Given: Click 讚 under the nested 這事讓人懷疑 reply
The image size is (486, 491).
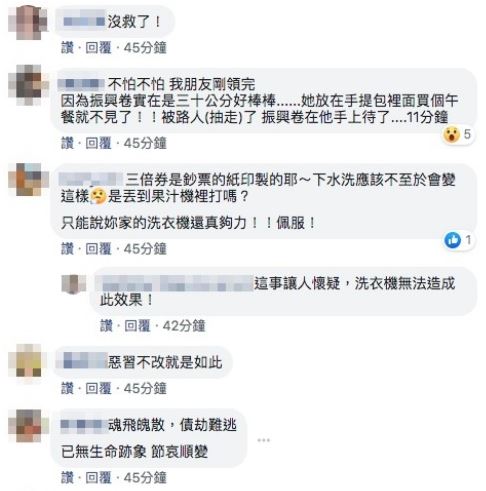Looking at the screenshot, I should tap(106, 326).
